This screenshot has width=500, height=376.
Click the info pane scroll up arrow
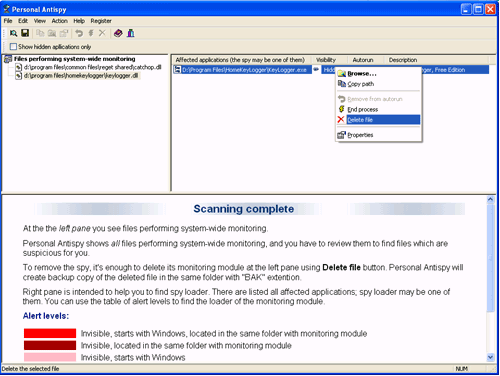pyautogui.click(x=490, y=199)
